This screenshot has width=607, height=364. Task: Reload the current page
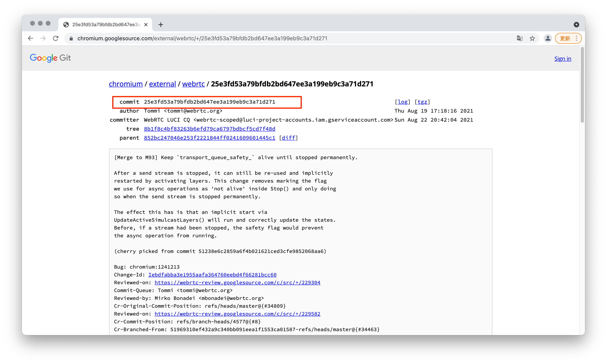click(56, 38)
